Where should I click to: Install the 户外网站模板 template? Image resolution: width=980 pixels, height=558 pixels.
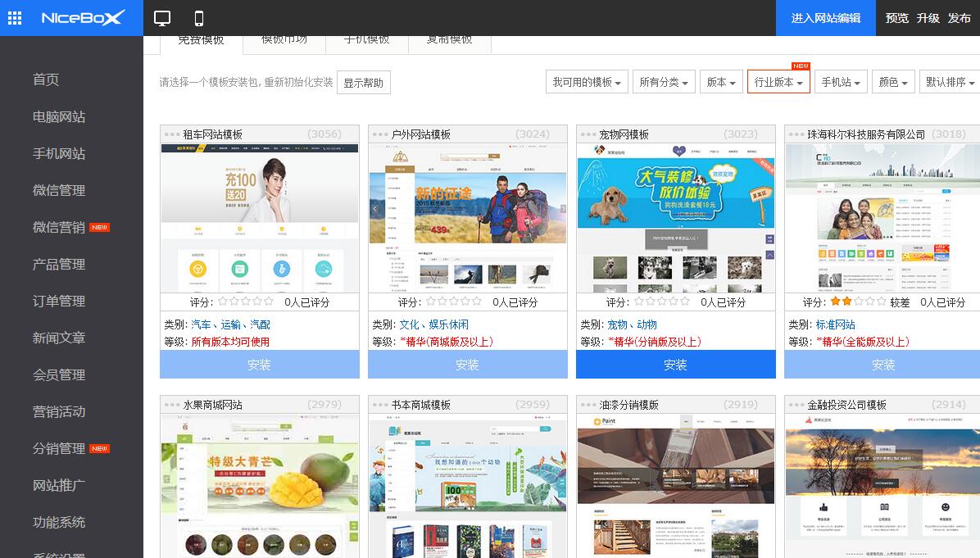468,365
